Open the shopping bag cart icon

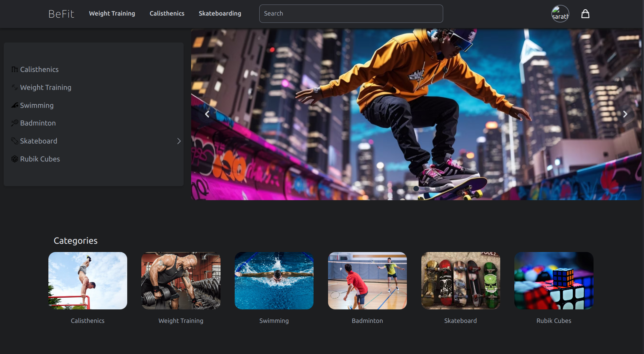(x=585, y=14)
